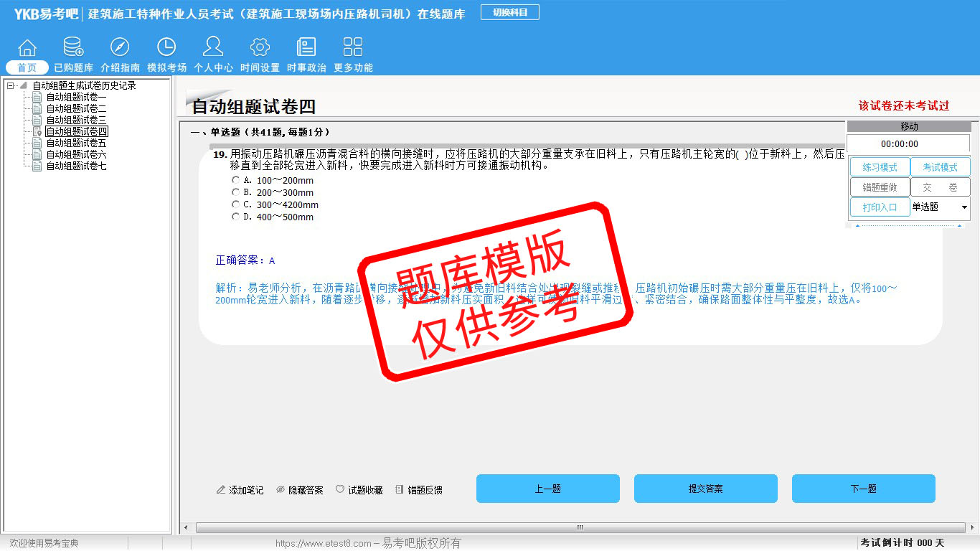Click document icon of 自动组题试卷一

click(x=37, y=97)
